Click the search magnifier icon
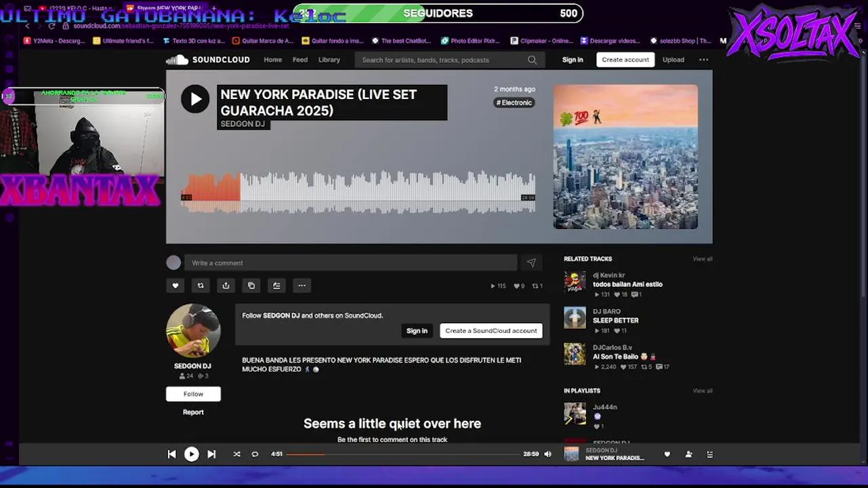The height and width of the screenshot is (488, 868). [x=532, y=60]
